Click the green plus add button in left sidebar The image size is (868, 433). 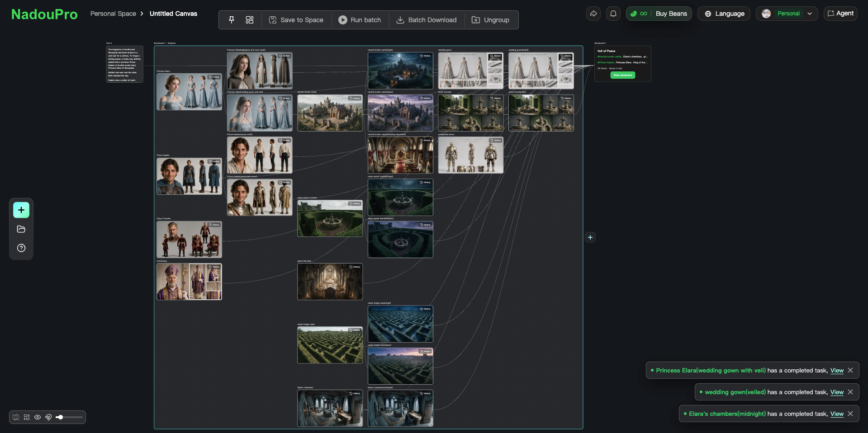[21, 210]
